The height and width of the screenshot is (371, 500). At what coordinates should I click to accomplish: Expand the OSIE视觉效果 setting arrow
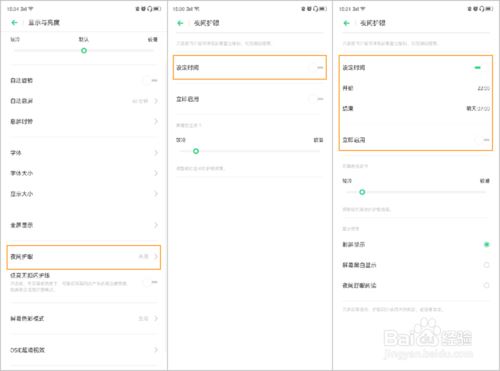pyautogui.click(x=156, y=350)
